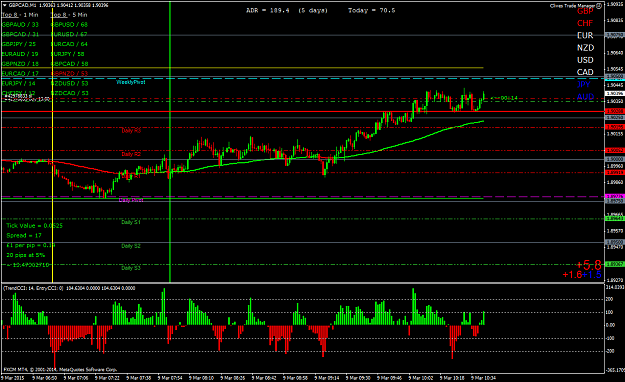This screenshot has width=625, height=382.
Task: Select the EUR currency label
Action: (585, 35)
